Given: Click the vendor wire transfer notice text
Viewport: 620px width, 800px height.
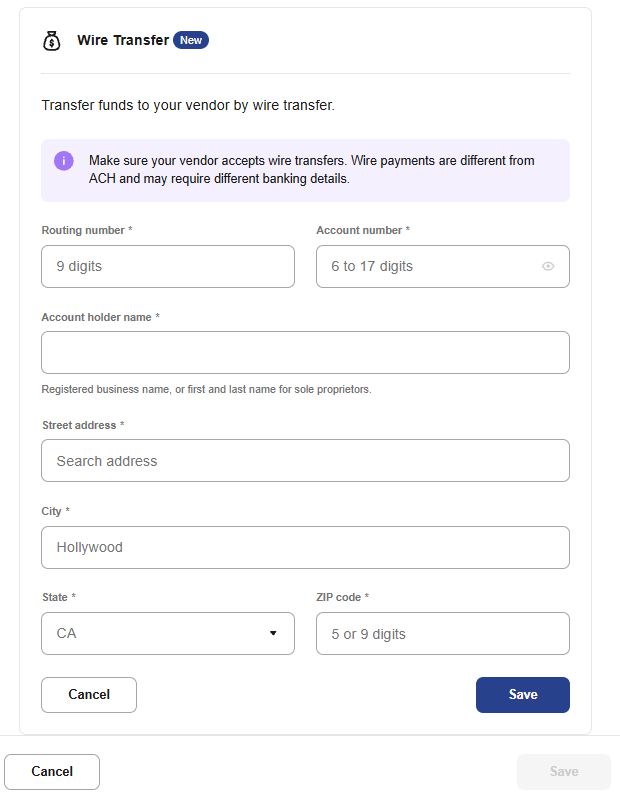Looking at the screenshot, I should click(x=312, y=170).
